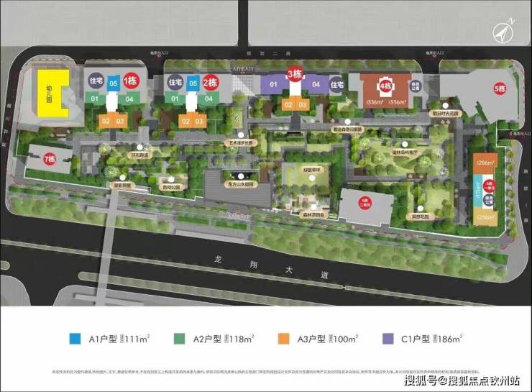
Task: Click the white dot above 假日时光花园
Action: pos(446,106)
